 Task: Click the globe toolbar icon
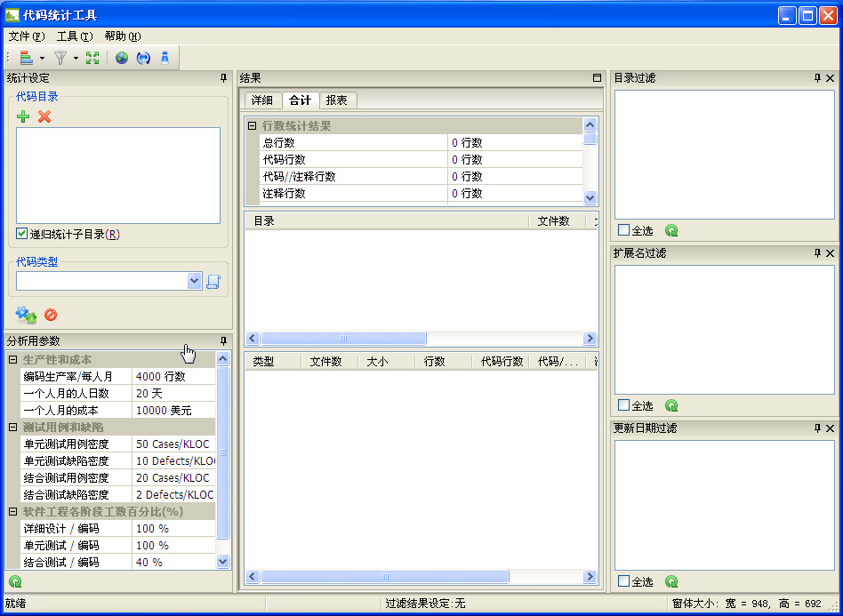click(122, 58)
